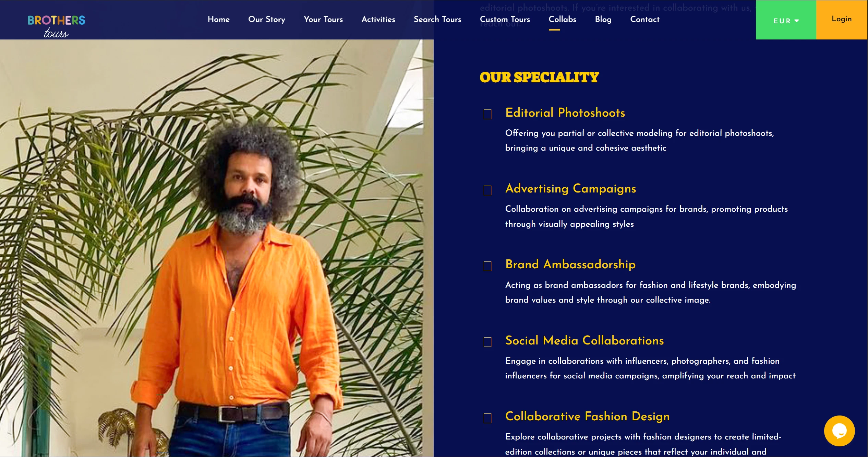Click the Collaborative Fashion Design square bullet
868x457 pixels.
click(x=487, y=418)
